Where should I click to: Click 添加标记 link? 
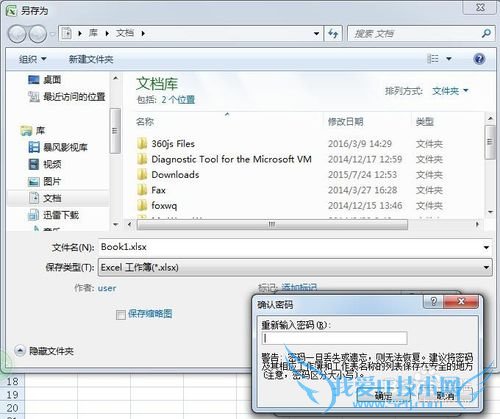coord(299,287)
